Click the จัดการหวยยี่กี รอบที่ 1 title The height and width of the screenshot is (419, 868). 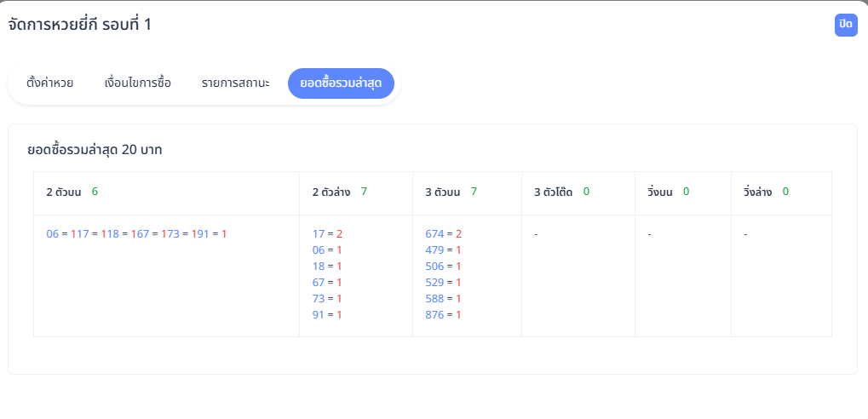[80, 25]
